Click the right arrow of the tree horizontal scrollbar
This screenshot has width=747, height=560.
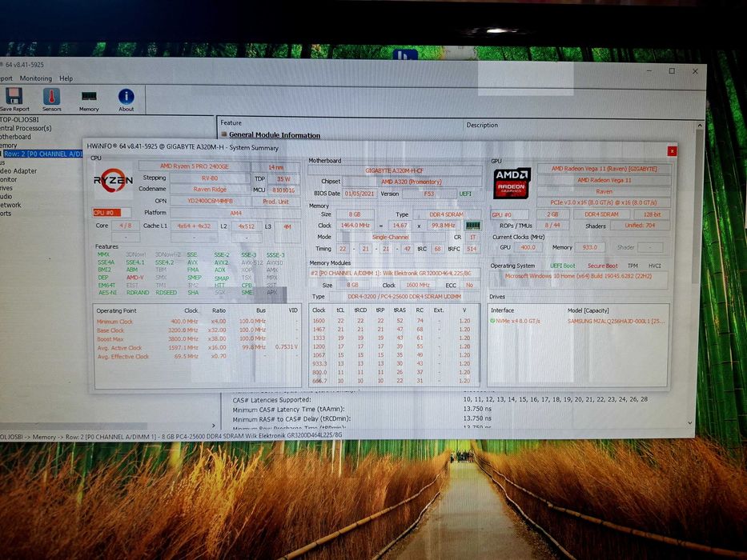(214, 426)
